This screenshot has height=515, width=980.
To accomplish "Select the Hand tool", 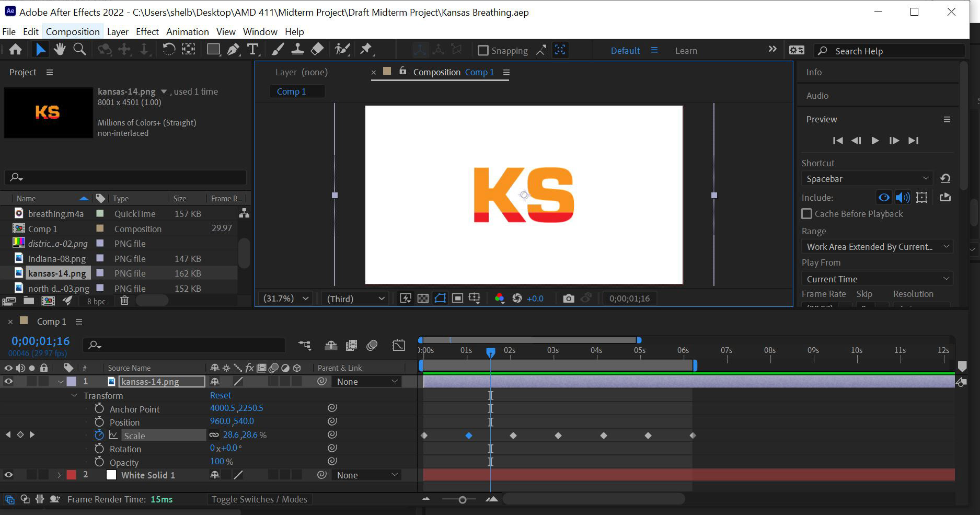I will [x=60, y=50].
